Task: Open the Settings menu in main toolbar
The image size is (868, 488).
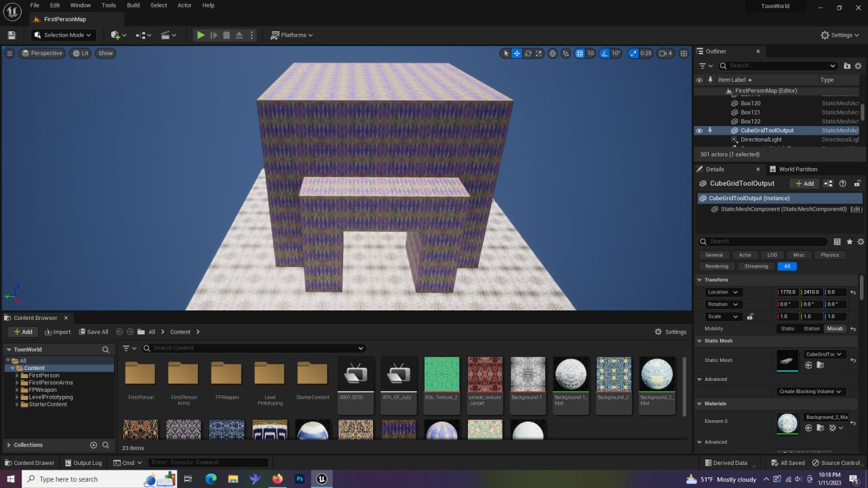Action: click(840, 35)
